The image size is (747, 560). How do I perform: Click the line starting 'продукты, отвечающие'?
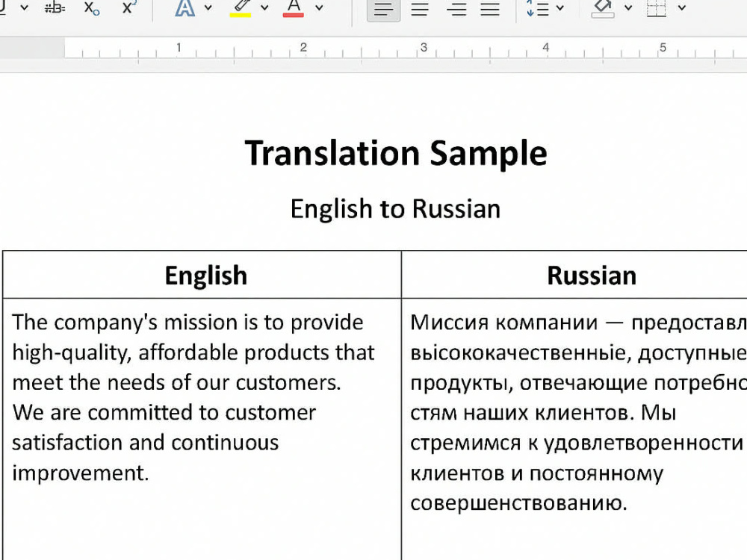(x=578, y=383)
